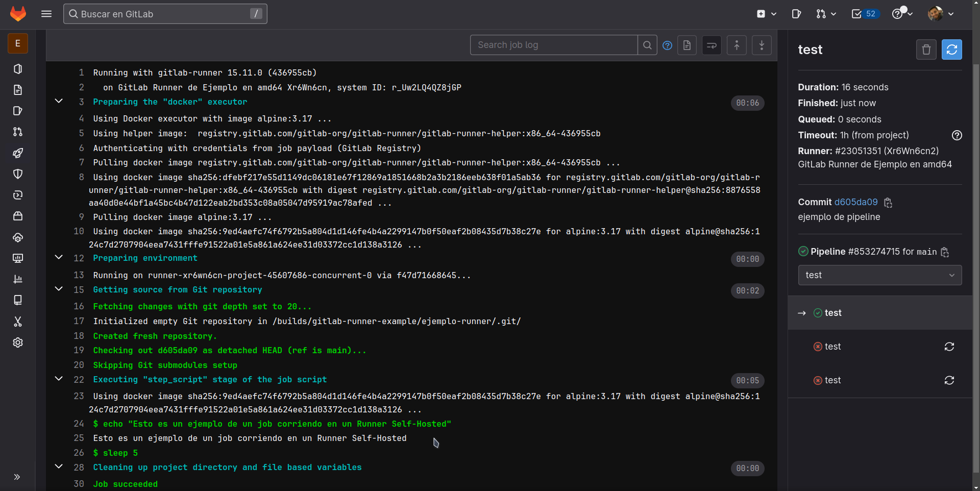Viewport: 980px width, 491px height.
Task: Toggle the hamburger navigation menu
Action: click(x=46, y=14)
